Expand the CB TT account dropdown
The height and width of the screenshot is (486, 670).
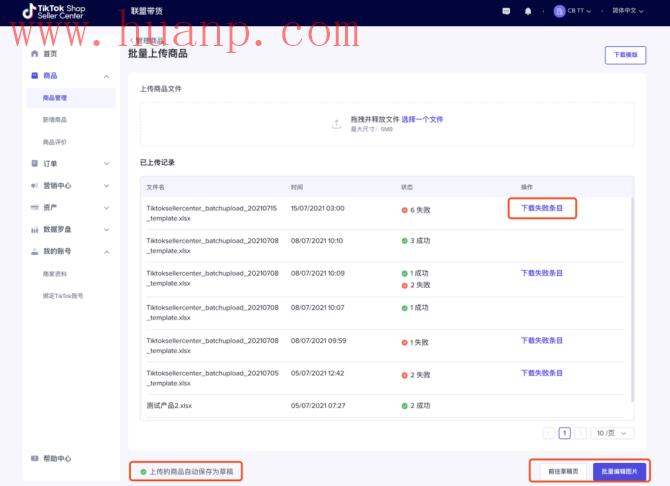[588, 11]
